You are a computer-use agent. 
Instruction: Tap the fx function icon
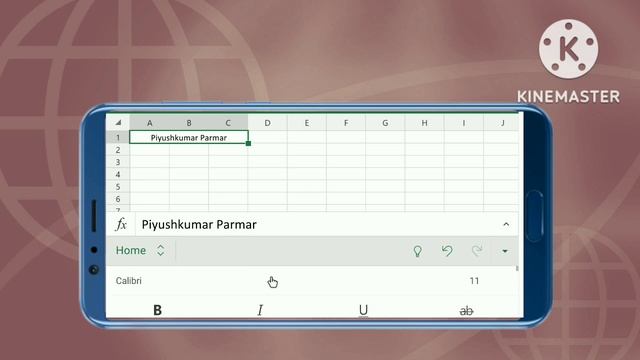(x=121, y=224)
